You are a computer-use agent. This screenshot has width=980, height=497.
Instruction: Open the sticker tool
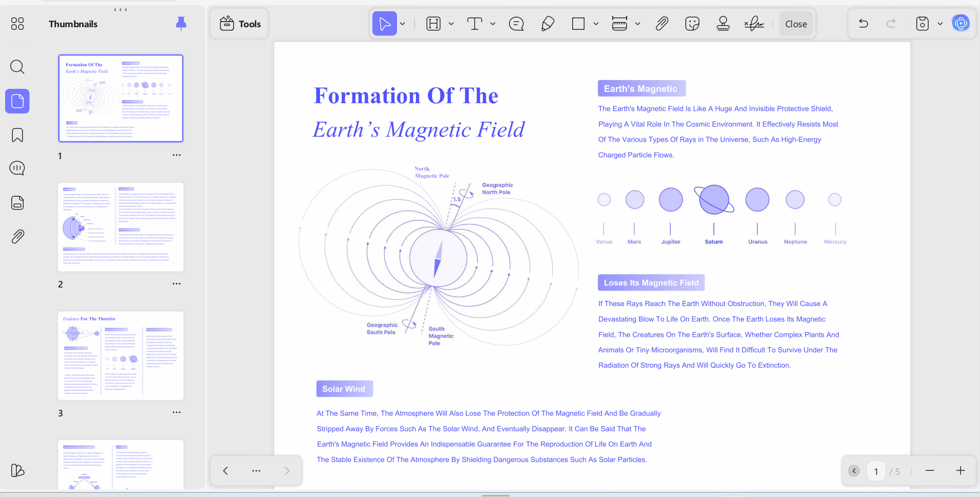[x=692, y=24]
